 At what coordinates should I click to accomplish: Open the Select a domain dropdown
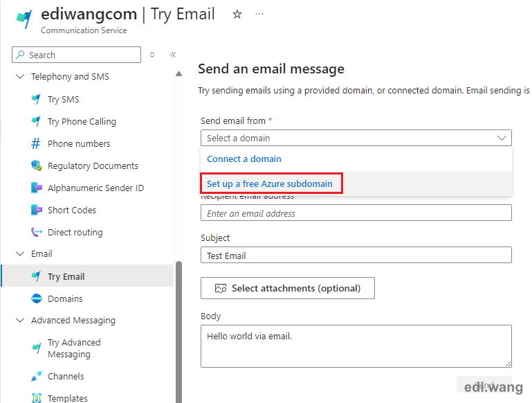coord(356,138)
